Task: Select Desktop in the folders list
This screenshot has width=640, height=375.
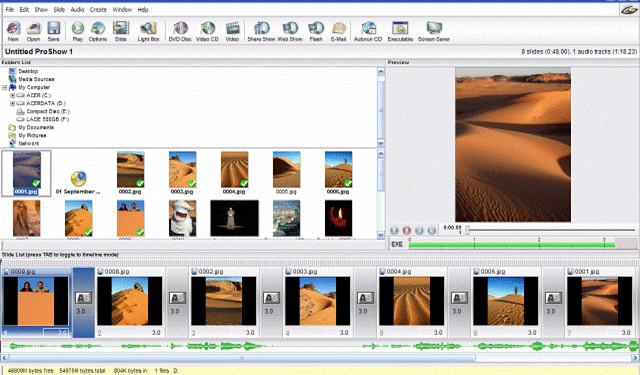Action: (x=28, y=71)
